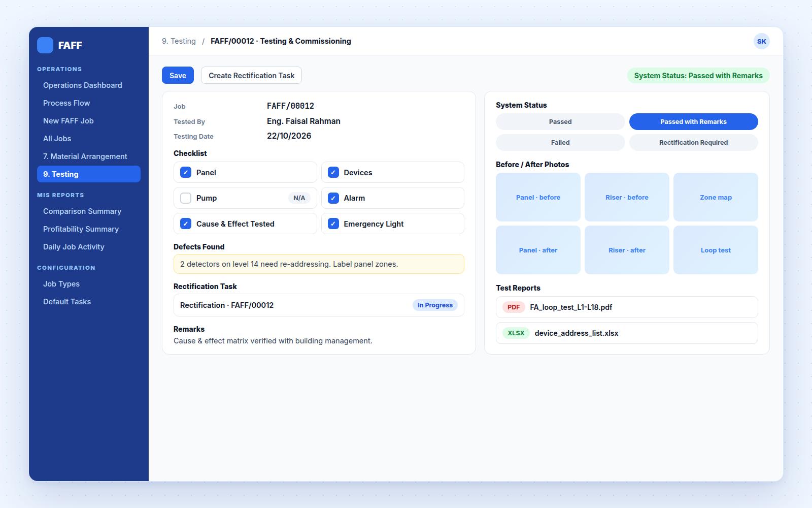Uncheck the Panel checklist checkbox

point(186,172)
